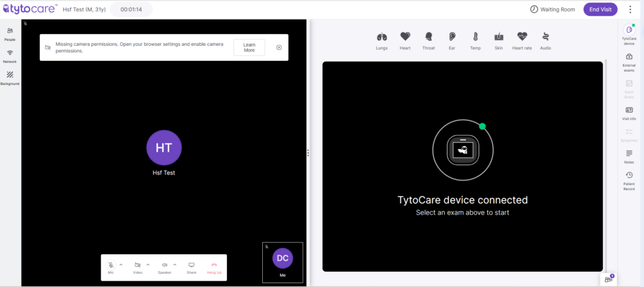Select the Lungs exam
This screenshot has width=644, height=287.
pyautogui.click(x=382, y=41)
